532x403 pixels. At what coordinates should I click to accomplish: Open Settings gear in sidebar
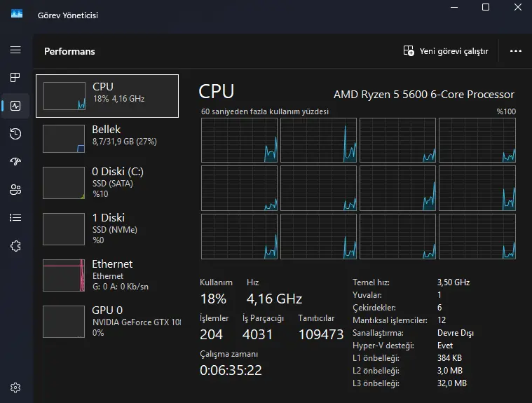click(x=15, y=388)
